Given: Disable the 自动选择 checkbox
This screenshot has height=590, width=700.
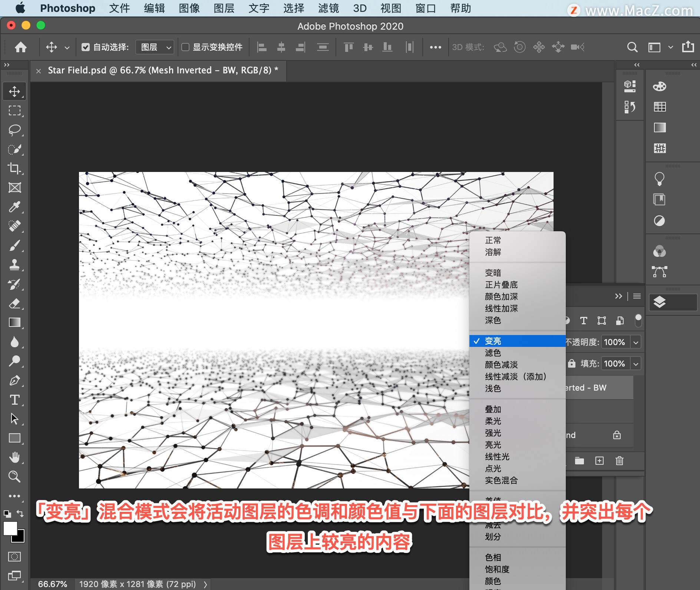Looking at the screenshot, I should (86, 47).
